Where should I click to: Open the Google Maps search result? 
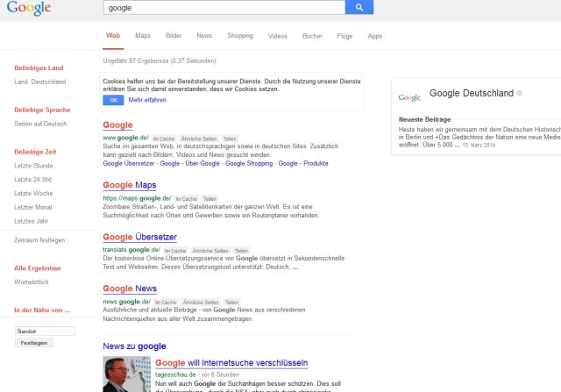(x=130, y=185)
